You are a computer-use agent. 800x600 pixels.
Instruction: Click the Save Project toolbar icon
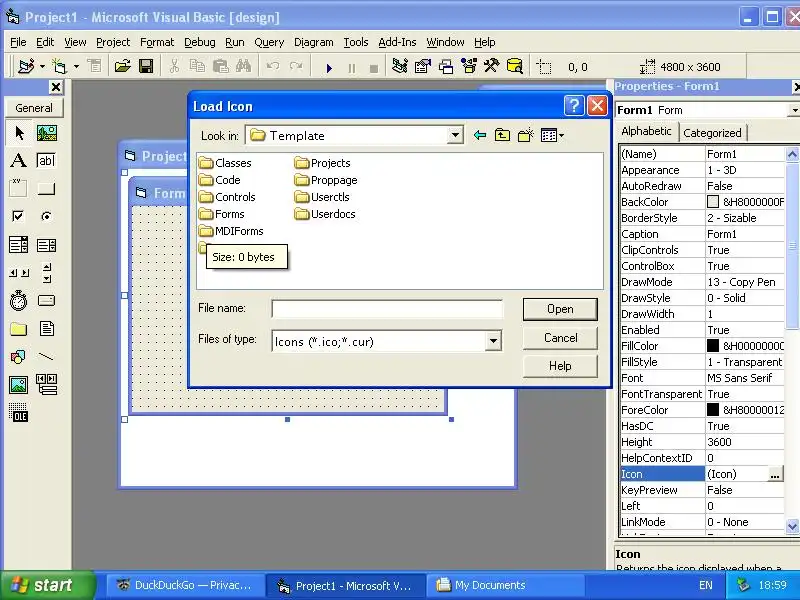coord(146,66)
